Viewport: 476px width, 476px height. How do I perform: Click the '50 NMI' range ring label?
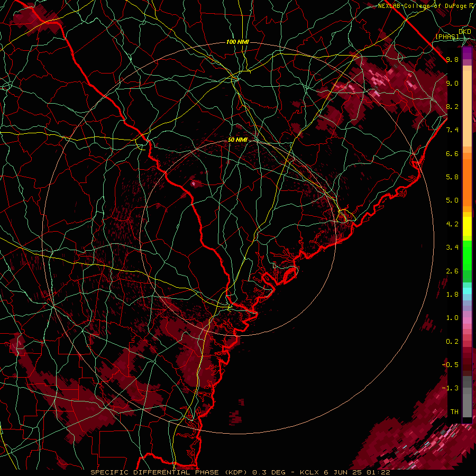pyautogui.click(x=237, y=140)
